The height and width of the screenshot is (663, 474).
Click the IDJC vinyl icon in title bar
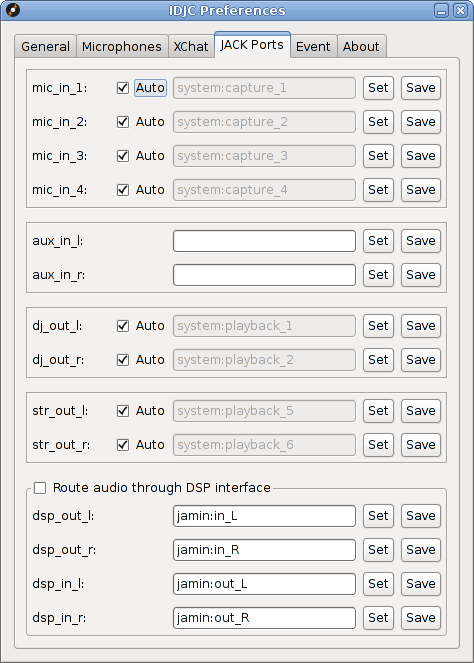[13, 10]
